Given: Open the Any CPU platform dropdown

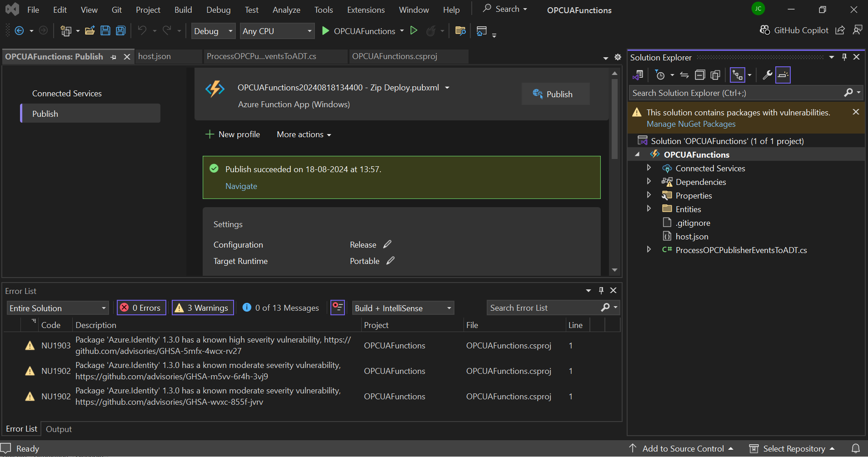Looking at the screenshot, I should tap(277, 31).
